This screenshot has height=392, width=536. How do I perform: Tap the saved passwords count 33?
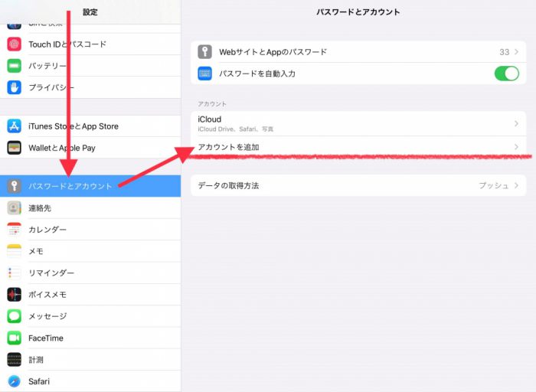coord(504,52)
